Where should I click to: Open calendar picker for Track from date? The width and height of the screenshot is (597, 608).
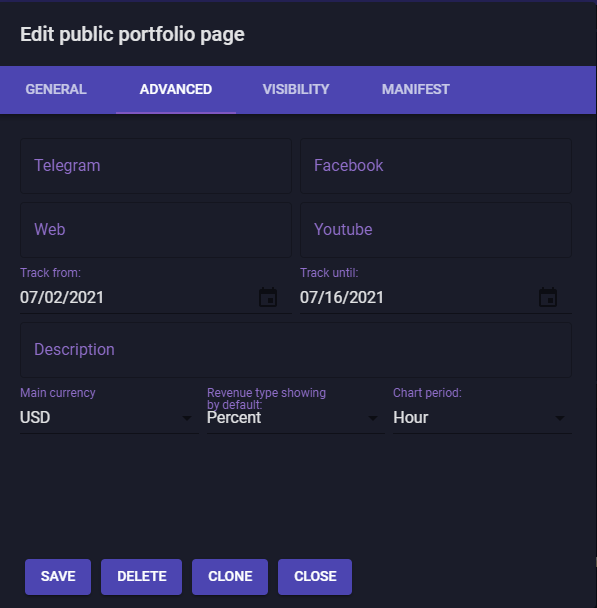point(268,297)
